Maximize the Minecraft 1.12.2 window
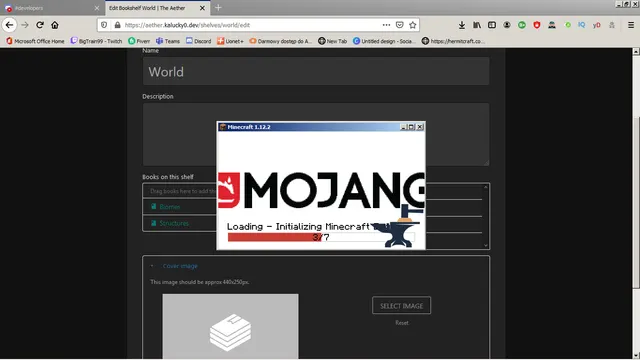The height and width of the screenshot is (360, 640). coord(411,127)
